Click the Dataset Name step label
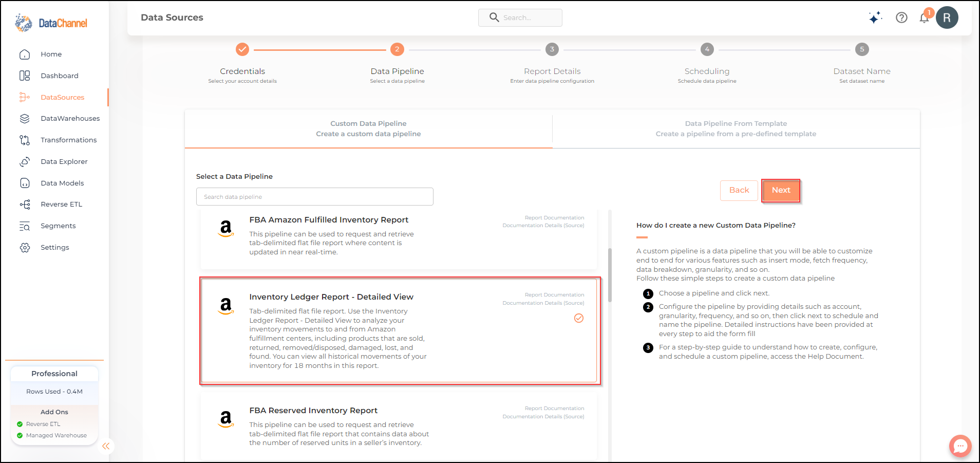980x463 pixels. click(862, 71)
